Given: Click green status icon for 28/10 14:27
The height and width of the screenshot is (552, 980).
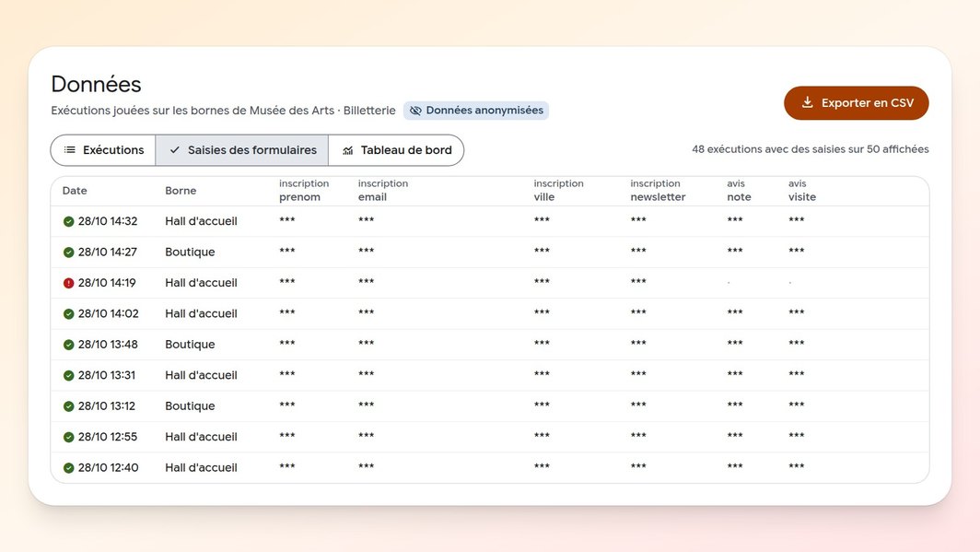Looking at the screenshot, I should click(x=69, y=252).
